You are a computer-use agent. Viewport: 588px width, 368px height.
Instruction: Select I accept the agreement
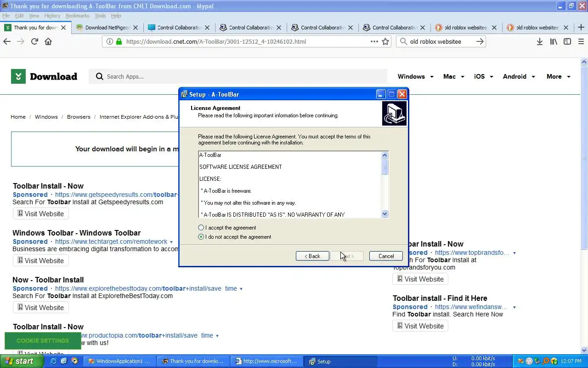tap(227, 228)
